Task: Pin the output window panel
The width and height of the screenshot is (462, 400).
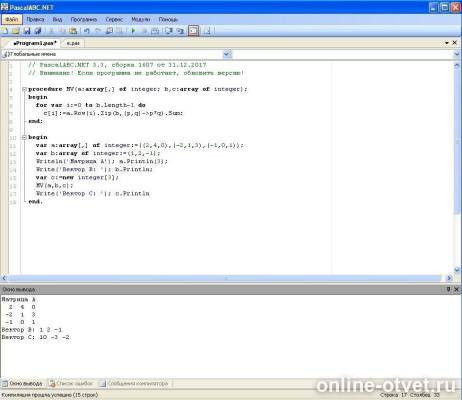Action: [449, 289]
